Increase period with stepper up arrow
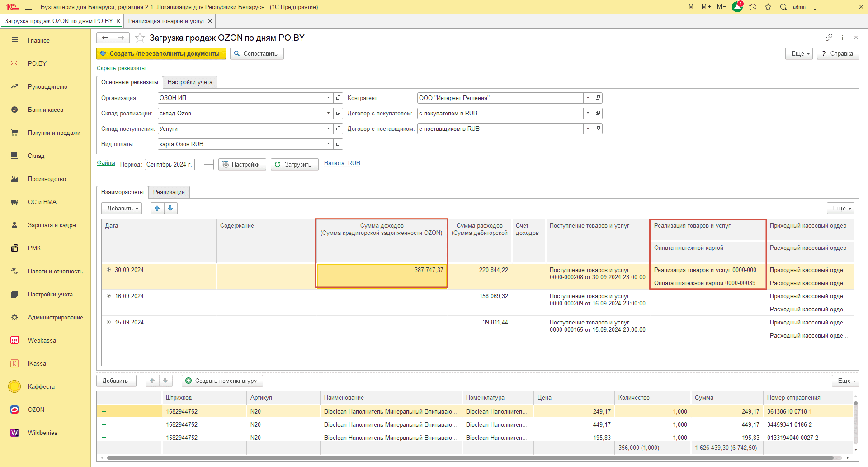Viewport: 868px width, 467px height. pyautogui.click(x=209, y=162)
